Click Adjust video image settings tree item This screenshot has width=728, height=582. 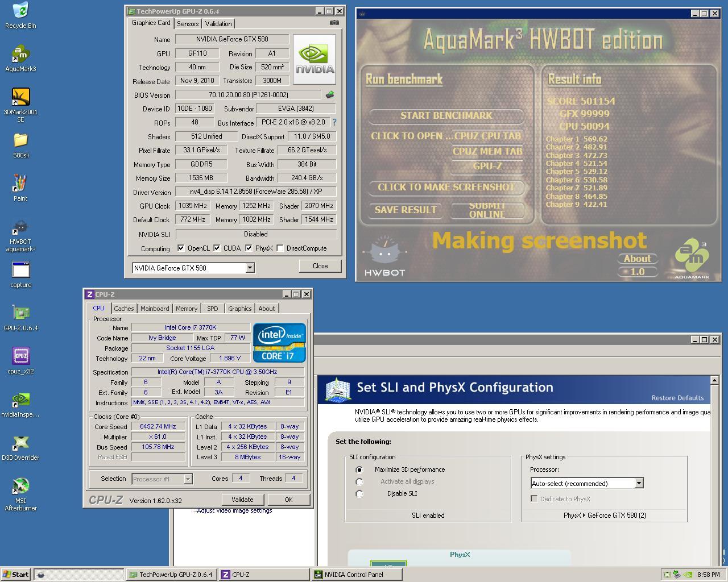point(234,510)
